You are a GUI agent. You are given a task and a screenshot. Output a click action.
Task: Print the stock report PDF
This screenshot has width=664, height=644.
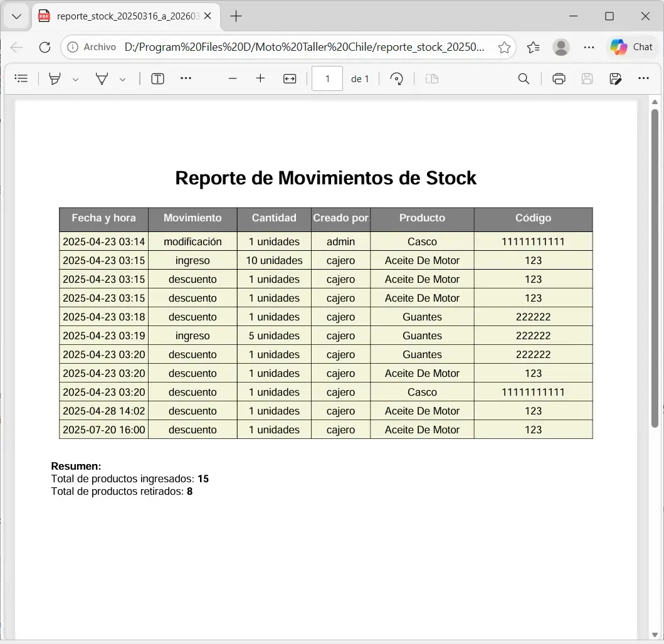tap(559, 78)
